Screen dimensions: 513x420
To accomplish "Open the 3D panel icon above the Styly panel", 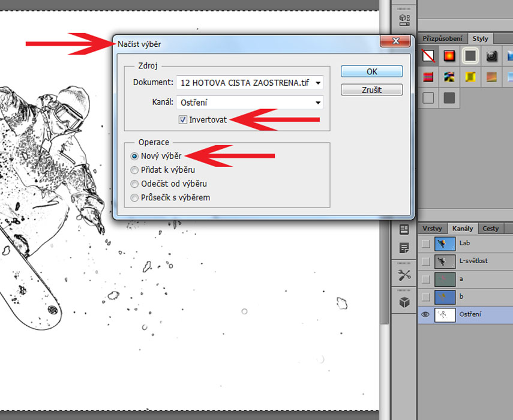I will pos(404,20).
